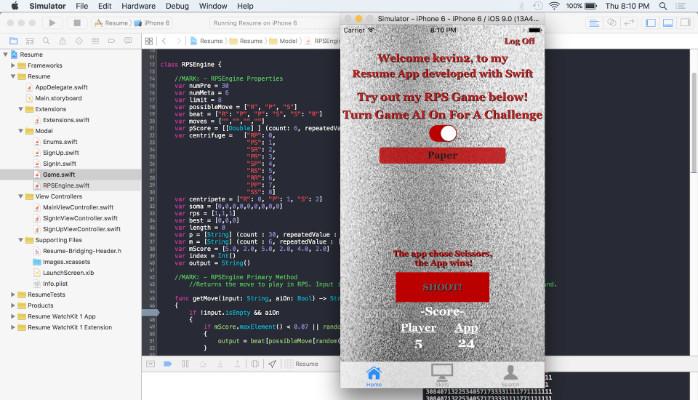The image size is (698, 400).
Task: Open the Issue navigator warning icon
Action: click(x=62, y=41)
